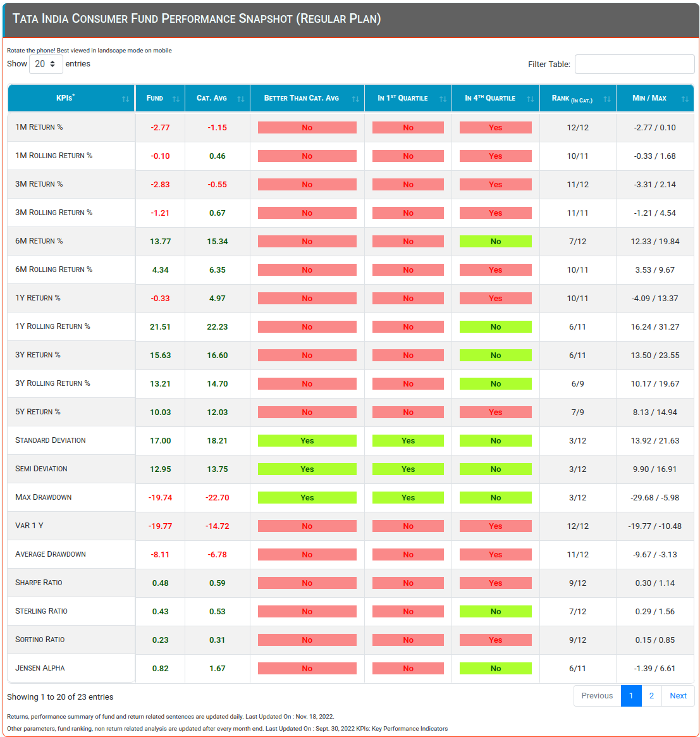Select the 3M Rolling Return % row label

pyautogui.click(x=54, y=213)
